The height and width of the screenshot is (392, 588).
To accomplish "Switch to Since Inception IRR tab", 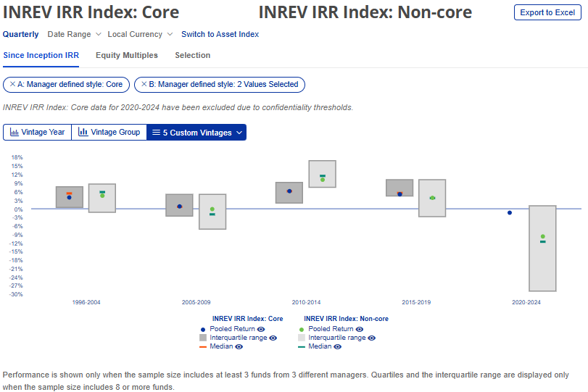I will pos(41,56).
